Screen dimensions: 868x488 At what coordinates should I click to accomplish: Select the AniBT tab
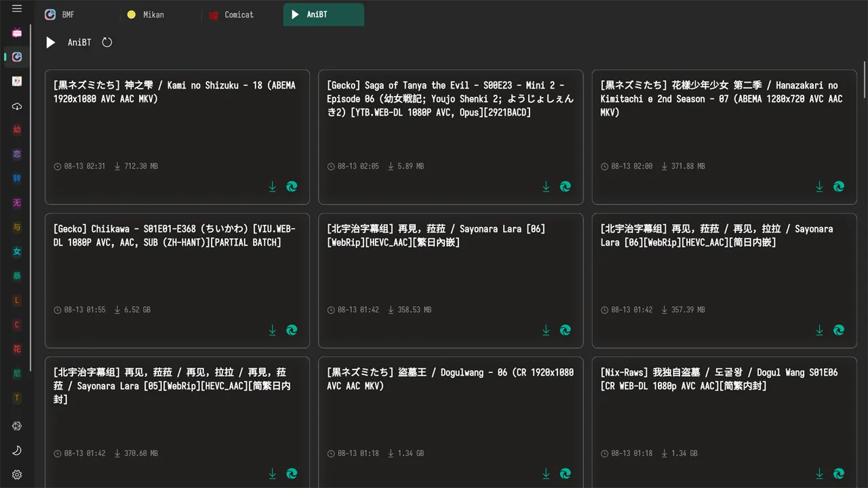[x=323, y=15]
